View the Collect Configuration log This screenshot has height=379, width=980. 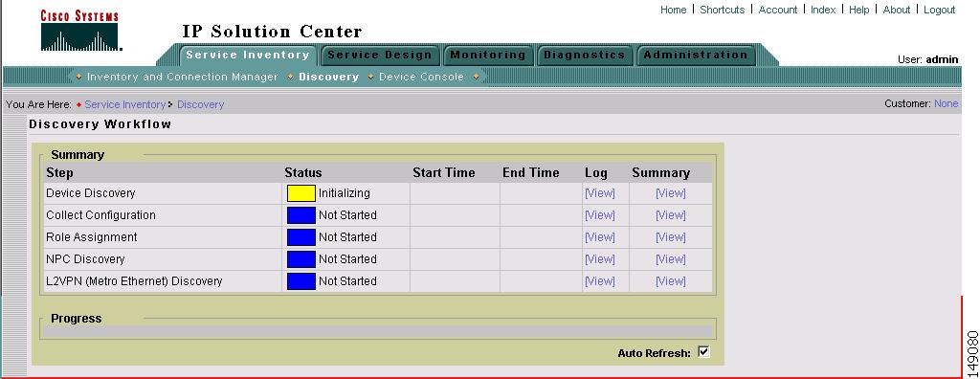coord(600,215)
